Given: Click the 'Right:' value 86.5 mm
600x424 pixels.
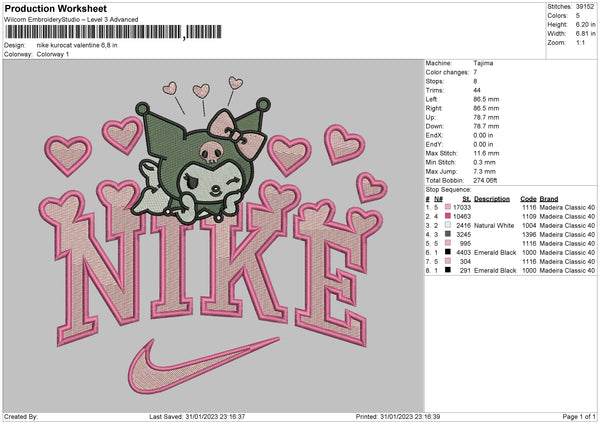Looking at the screenshot, I should pyautogui.click(x=486, y=108).
